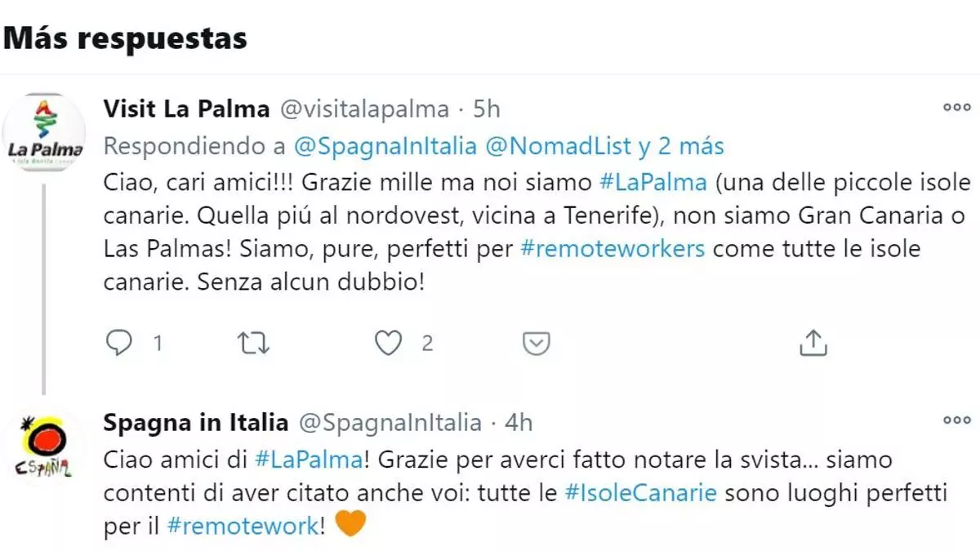980x551 pixels.
Task: Open Pocket save icon under first tweet
Action: pos(536,344)
